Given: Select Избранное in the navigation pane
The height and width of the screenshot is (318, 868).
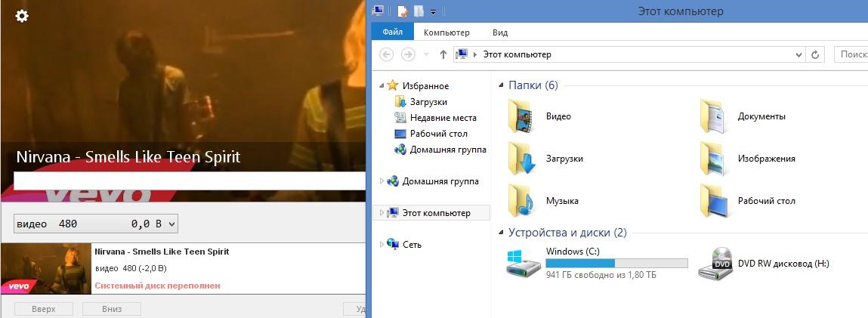Looking at the screenshot, I should coord(425,86).
